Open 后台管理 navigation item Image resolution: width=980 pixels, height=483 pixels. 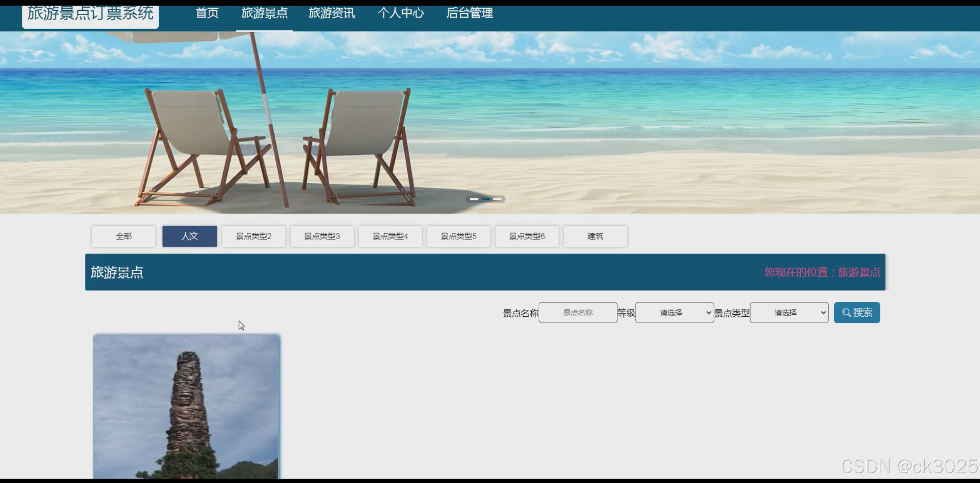pos(469,13)
